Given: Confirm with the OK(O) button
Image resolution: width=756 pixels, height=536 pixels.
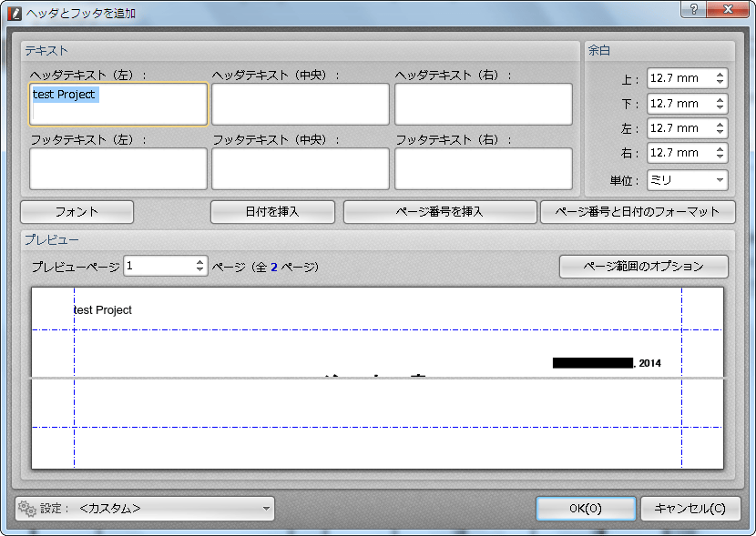Looking at the screenshot, I should click(586, 509).
